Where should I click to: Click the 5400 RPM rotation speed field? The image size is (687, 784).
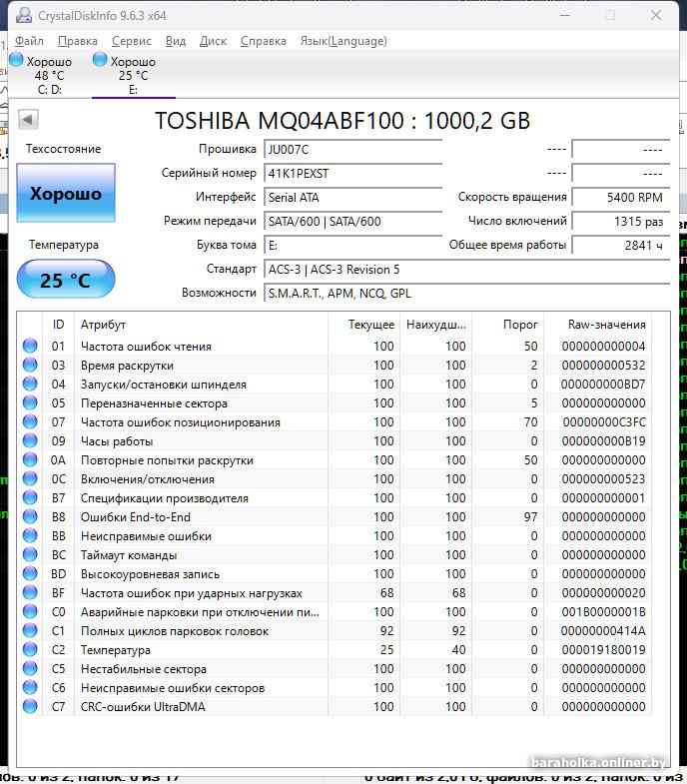coord(620,197)
